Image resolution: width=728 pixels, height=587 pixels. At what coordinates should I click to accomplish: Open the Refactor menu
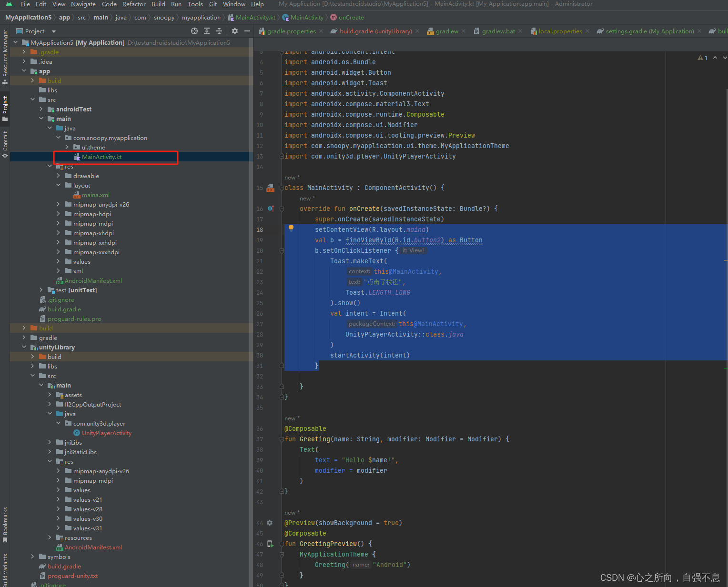coord(134,4)
